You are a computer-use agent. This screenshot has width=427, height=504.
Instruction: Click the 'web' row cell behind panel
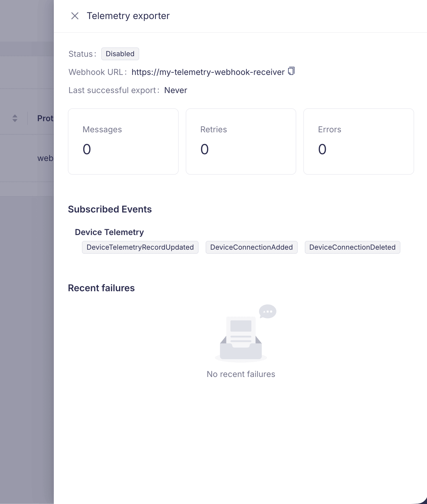tap(45, 158)
